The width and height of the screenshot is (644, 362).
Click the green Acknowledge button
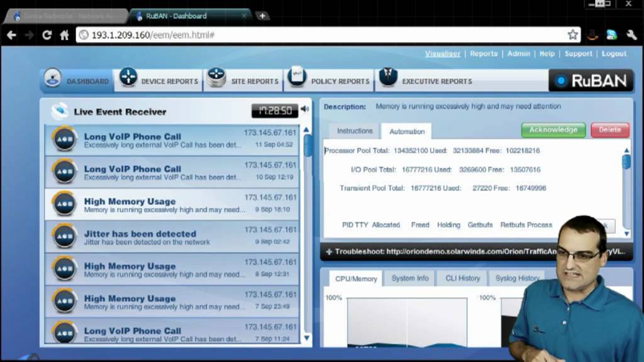coord(553,129)
